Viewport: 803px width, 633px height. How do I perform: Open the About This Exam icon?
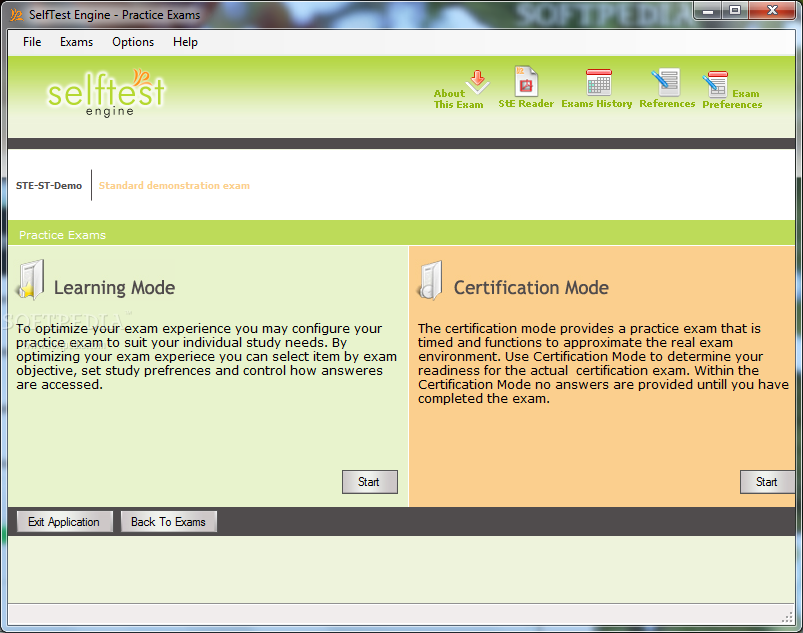(x=477, y=82)
